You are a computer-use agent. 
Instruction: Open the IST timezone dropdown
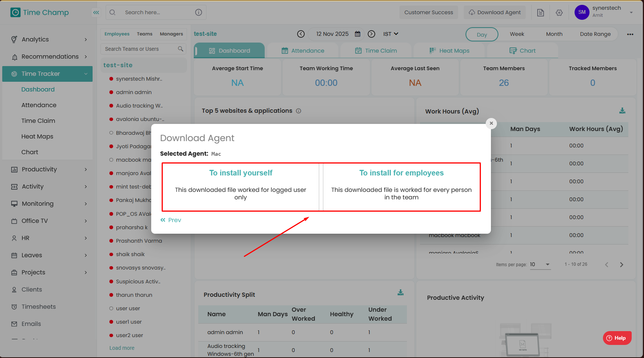(x=391, y=34)
